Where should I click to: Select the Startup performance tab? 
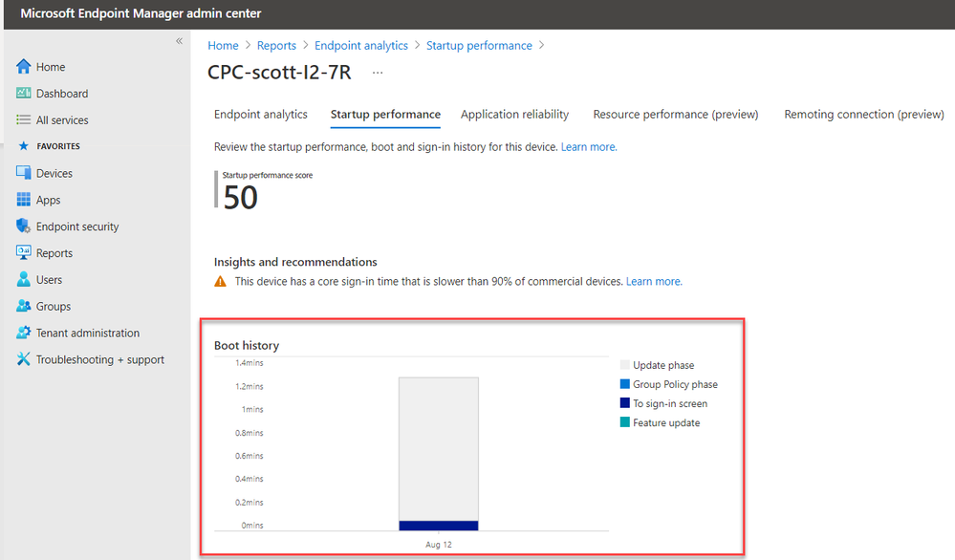(x=385, y=115)
